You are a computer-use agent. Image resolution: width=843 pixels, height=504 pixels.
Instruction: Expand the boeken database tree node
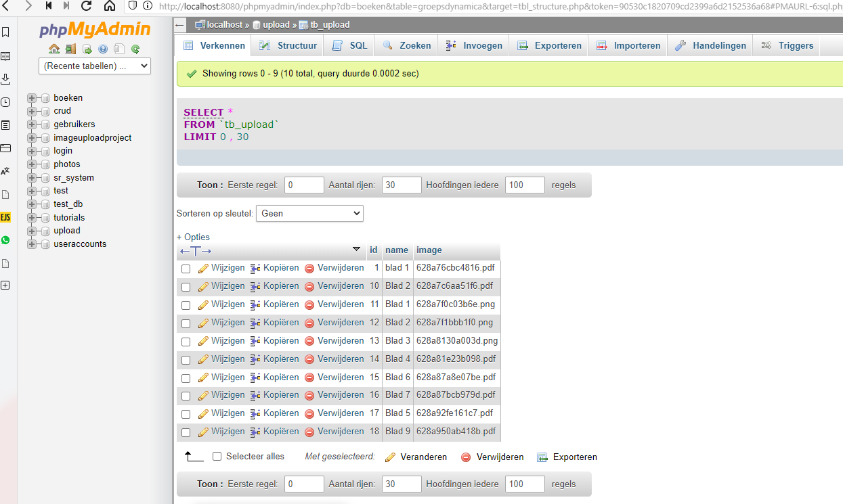(31, 98)
